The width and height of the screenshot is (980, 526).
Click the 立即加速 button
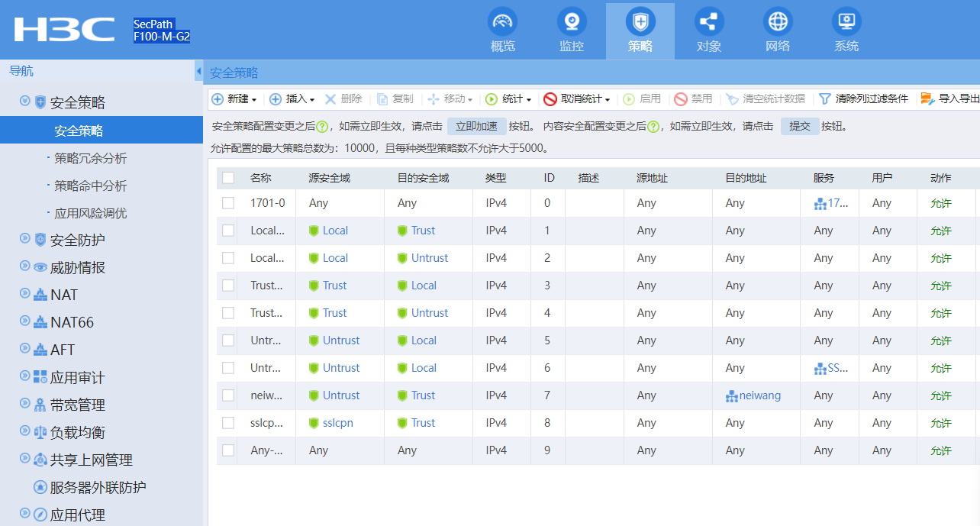(x=477, y=127)
